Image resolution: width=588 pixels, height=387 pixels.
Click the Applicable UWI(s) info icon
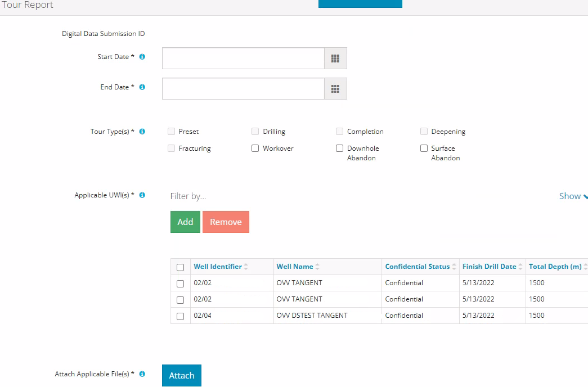tap(142, 195)
